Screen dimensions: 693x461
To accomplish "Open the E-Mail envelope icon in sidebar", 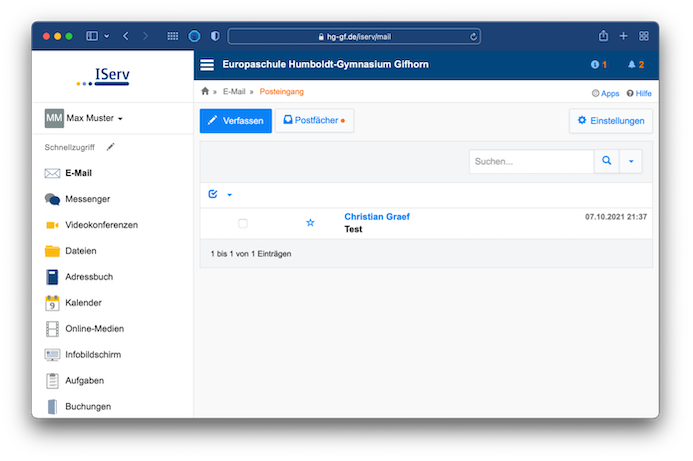I will [x=52, y=173].
